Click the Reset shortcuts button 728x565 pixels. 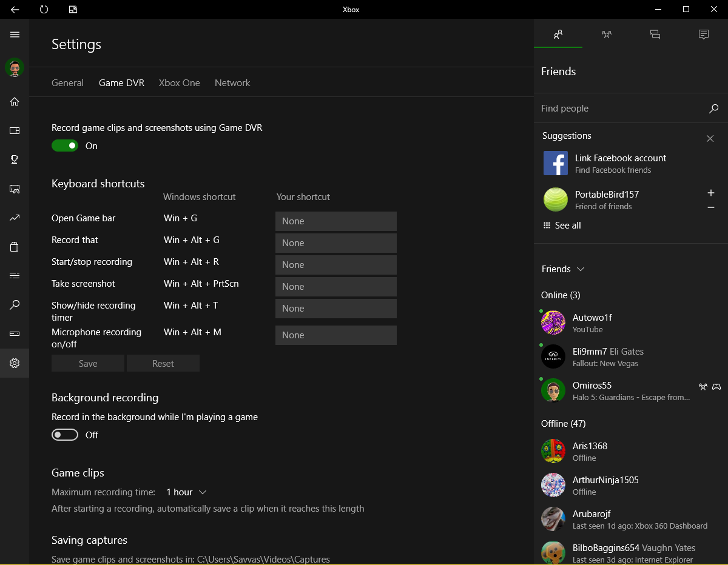(163, 363)
